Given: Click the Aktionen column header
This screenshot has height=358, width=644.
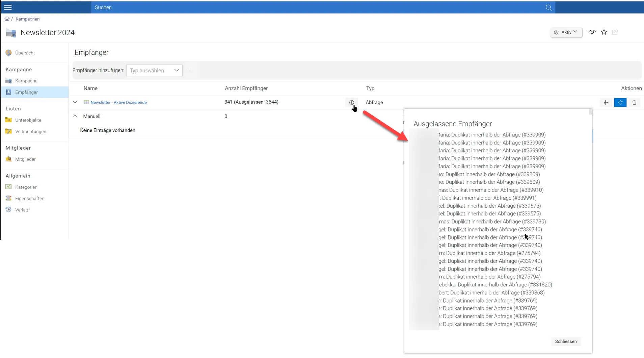Looking at the screenshot, I should [631, 88].
